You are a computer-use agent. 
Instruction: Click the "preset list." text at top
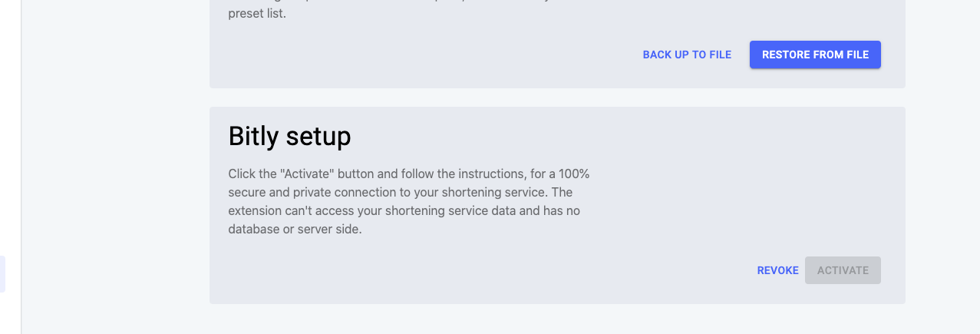pos(256,13)
